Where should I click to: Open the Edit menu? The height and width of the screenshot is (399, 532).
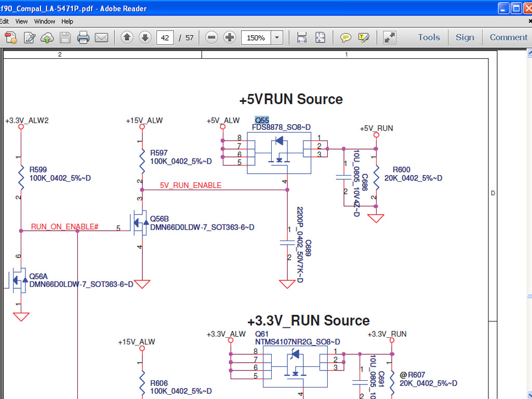(x=4, y=21)
